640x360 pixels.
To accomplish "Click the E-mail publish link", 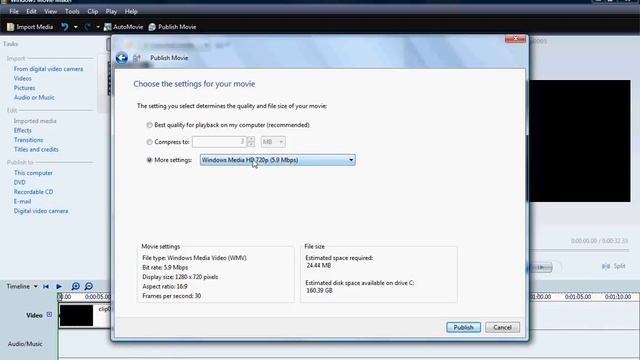I will 22,202.
